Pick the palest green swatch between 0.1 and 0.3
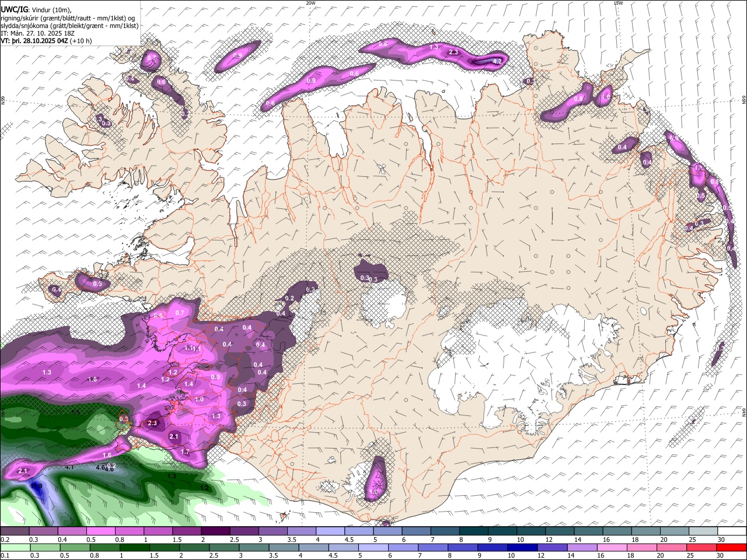Image resolution: width=747 pixels, height=560 pixels. [15, 547]
